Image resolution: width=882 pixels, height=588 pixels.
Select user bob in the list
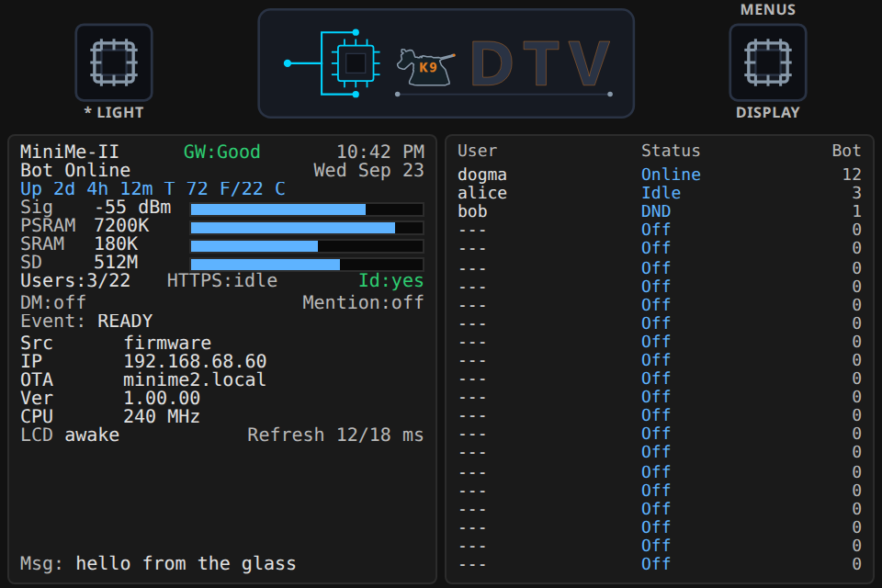[472, 211]
